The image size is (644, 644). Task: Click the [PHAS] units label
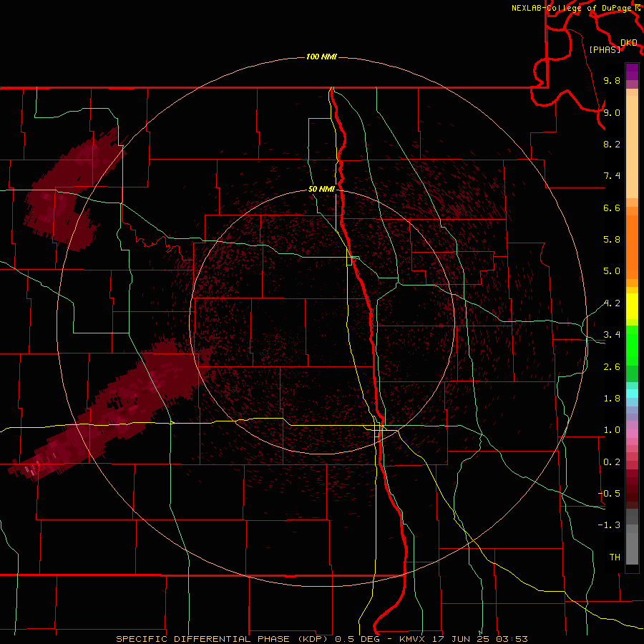coord(605,49)
